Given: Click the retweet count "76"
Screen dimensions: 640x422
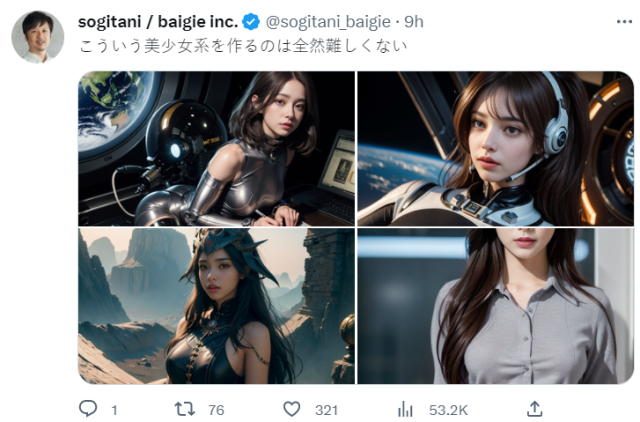Looking at the screenshot, I should click(x=215, y=410).
